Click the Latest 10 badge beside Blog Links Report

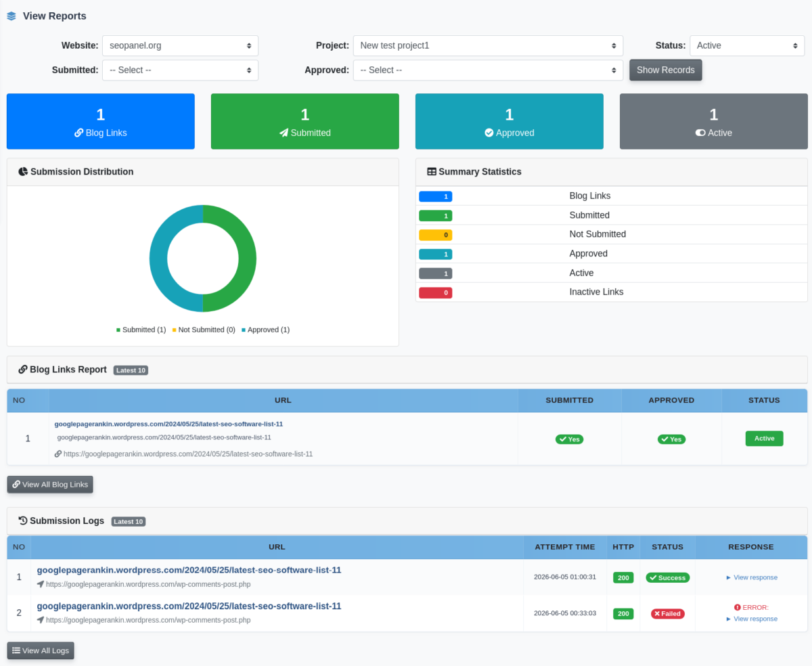pos(131,370)
